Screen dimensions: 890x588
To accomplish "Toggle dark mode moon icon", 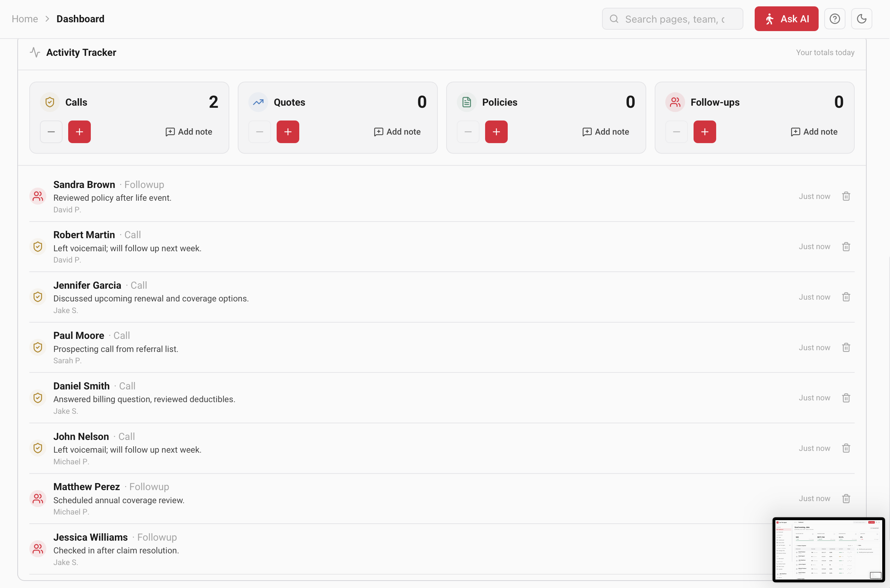I will pos(861,19).
